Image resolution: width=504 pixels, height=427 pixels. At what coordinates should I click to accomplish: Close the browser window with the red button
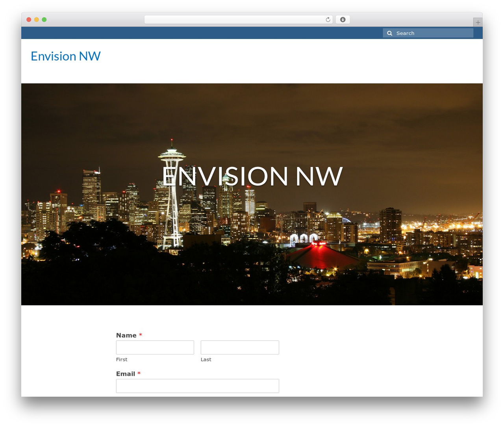(x=29, y=20)
